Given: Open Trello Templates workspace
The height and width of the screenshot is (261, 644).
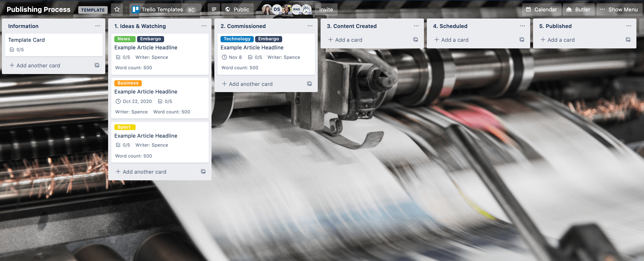Looking at the screenshot, I should click(166, 9).
